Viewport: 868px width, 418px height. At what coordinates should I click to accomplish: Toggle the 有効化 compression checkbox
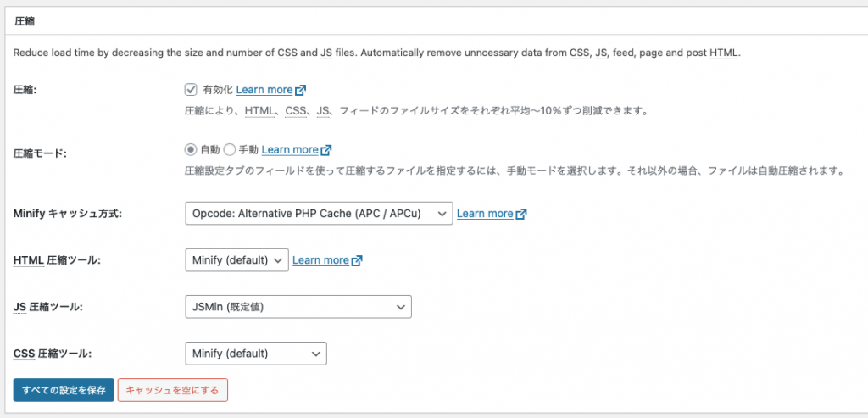tap(191, 90)
